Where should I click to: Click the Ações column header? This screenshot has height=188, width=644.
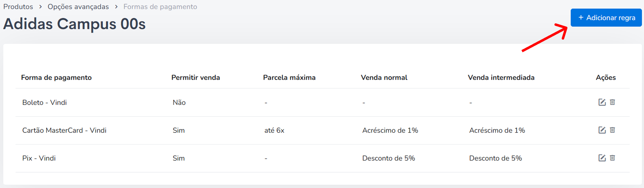[606, 77]
